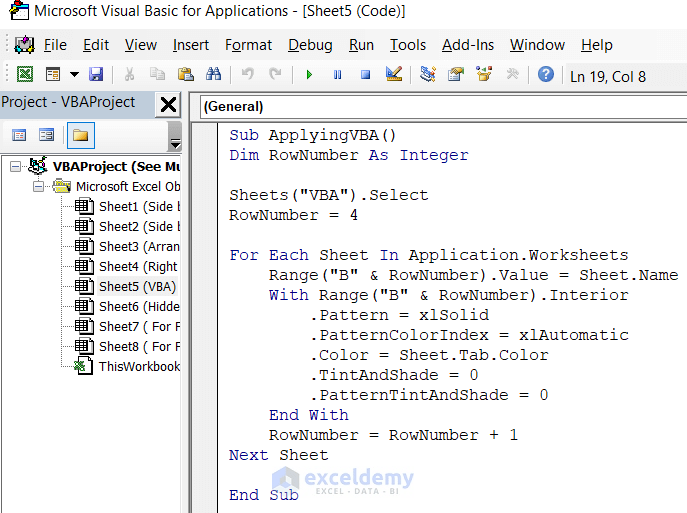Image resolution: width=687 pixels, height=513 pixels.
Task: Click the Copy icon in toolbar
Action: (x=157, y=74)
